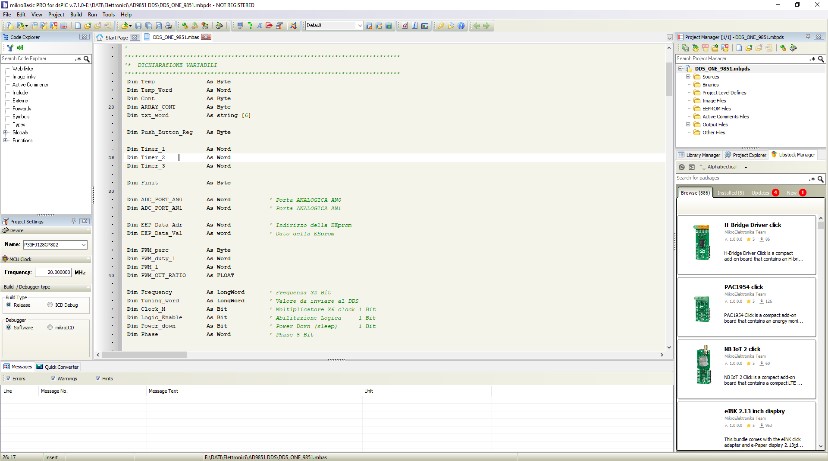Click the Build project toolbar icon

pyautogui.click(x=185, y=25)
